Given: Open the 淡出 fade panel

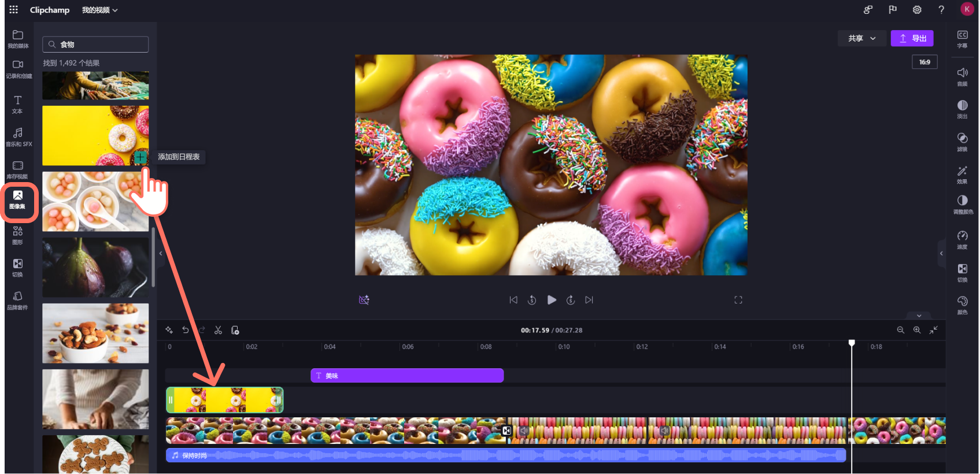Looking at the screenshot, I should (x=963, y=109).
